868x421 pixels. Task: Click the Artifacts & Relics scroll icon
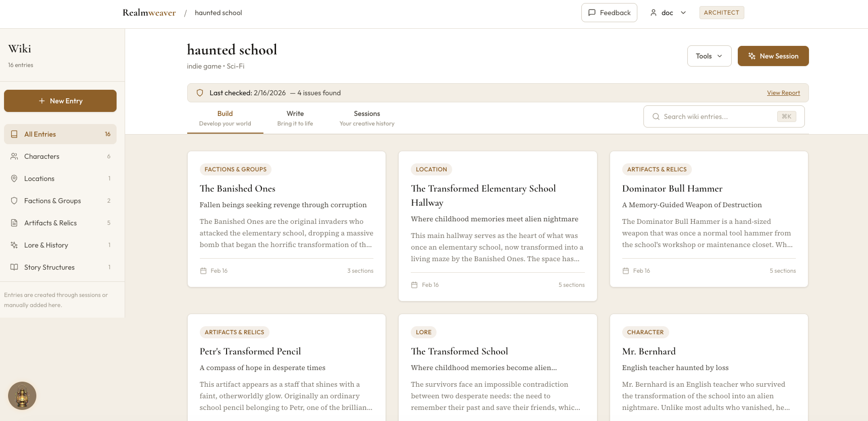pos(14,223)
